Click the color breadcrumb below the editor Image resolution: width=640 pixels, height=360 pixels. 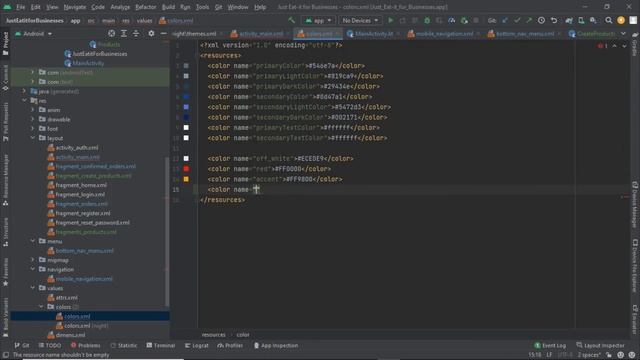(243, 335)
